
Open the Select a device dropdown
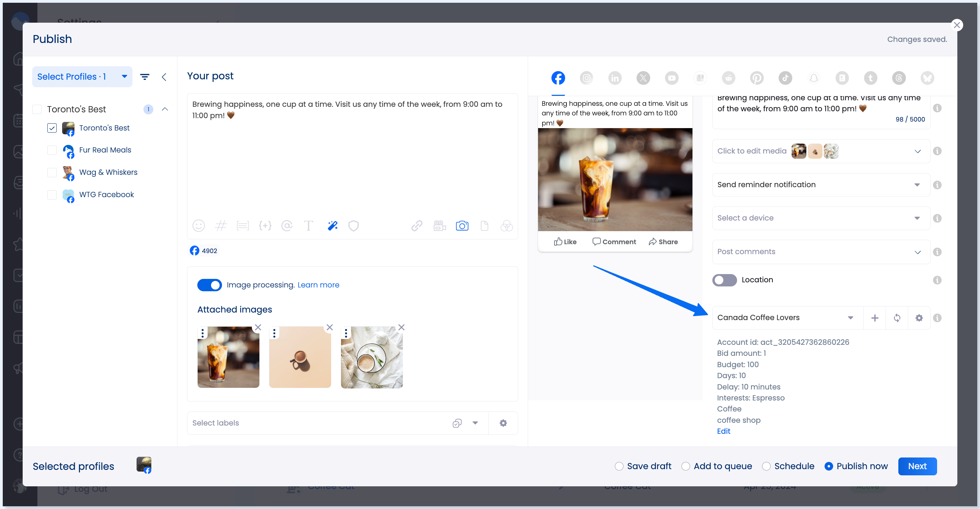(821, 218)
